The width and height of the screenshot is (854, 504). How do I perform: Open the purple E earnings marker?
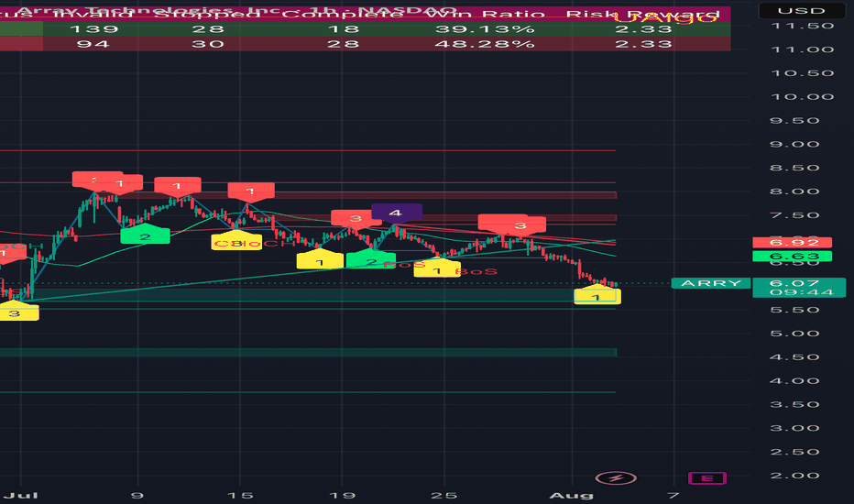tap(707, 478)
